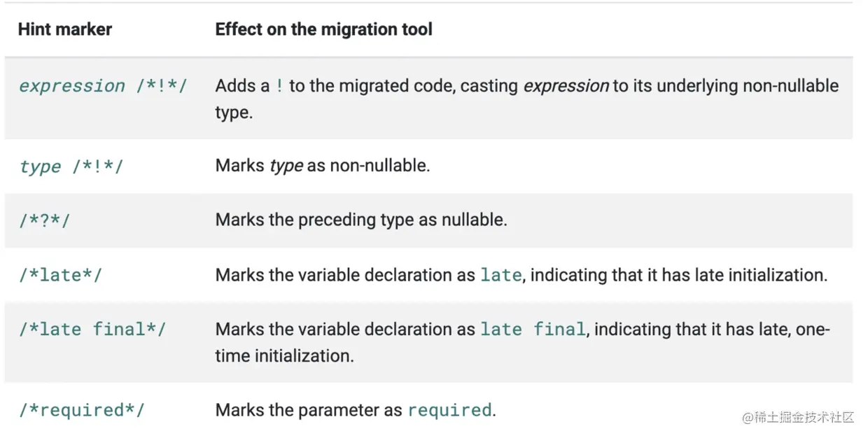The height and width of the screenshot is (438, 868).
Task: Click the text "time initialization." in late final row
Action: click(x=284, y=355)
